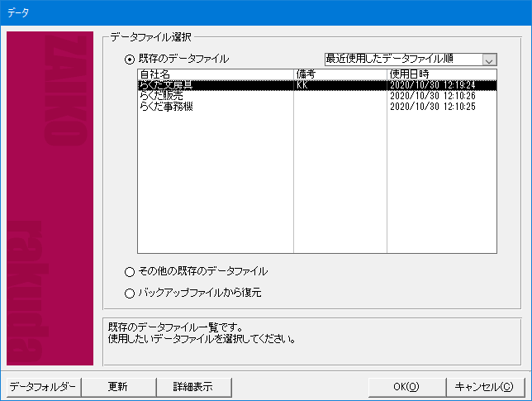Open the データフォルダー button
The width and height of the screenshot is (532, 401).
(x=42, y=386)
